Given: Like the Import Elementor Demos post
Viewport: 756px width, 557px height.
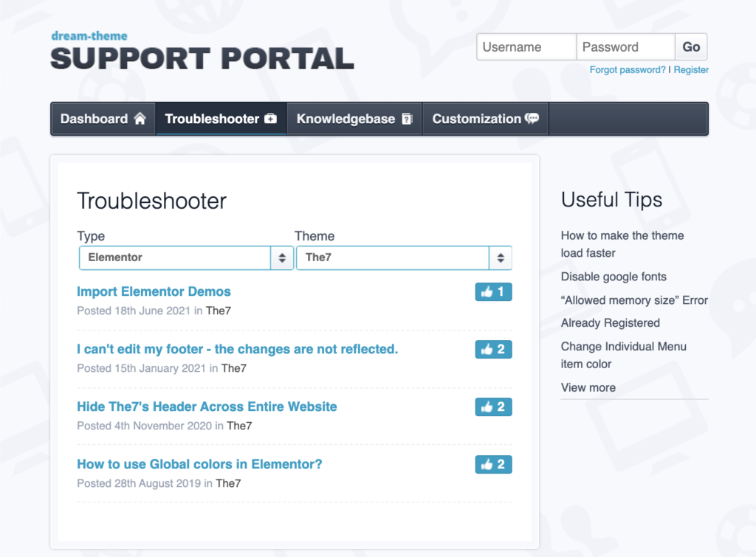Looking at the screenshot, I should pos(493,292).
